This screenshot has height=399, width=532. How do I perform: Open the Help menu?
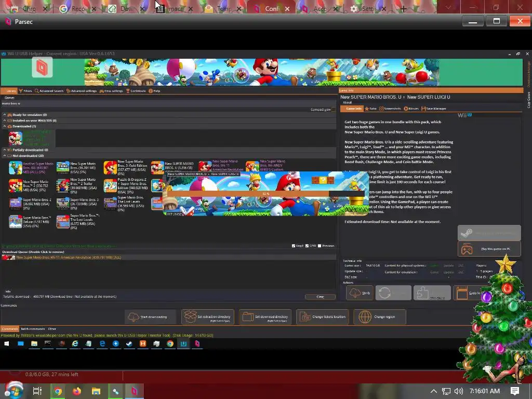(154, 91)
